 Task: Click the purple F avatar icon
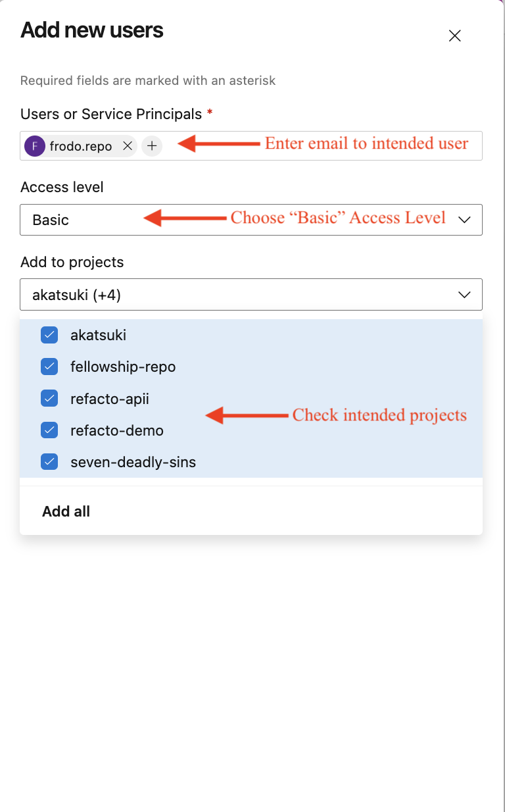[x=36, y=145]
